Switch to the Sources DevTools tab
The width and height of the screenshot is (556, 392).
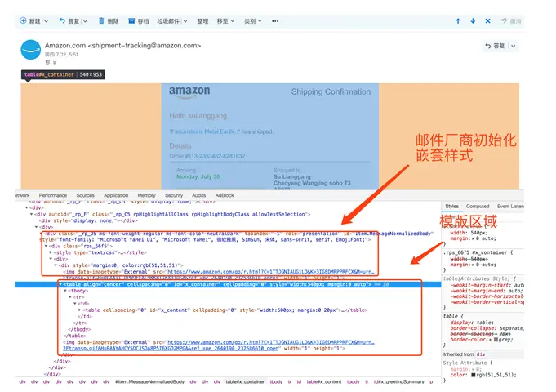[x=86, y=195]
